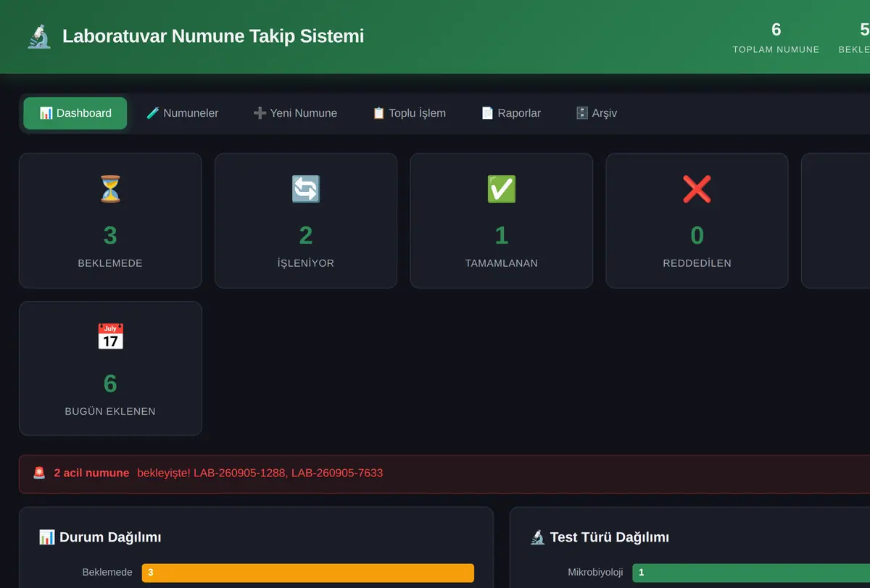Open the Raporlar tab
870x588 pixels.
511,113
